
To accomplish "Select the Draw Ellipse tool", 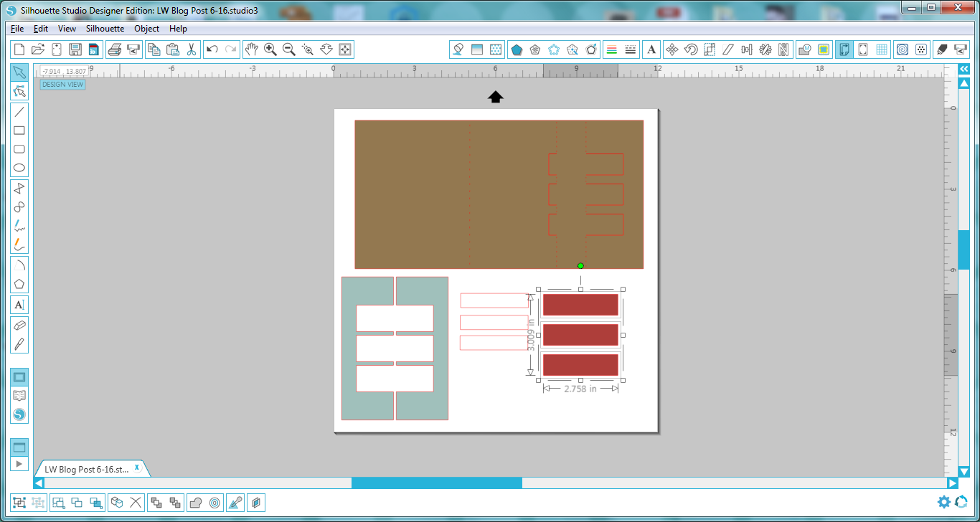I will (19, 167).
